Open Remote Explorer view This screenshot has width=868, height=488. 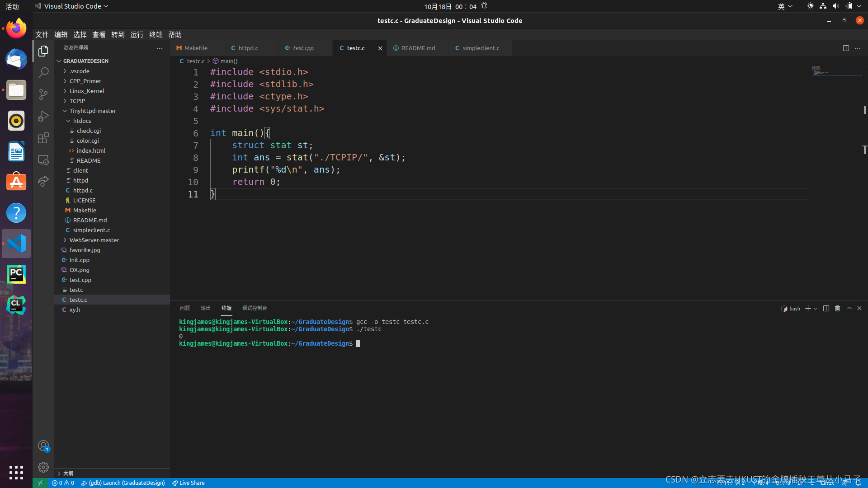[x=43, y=160]
